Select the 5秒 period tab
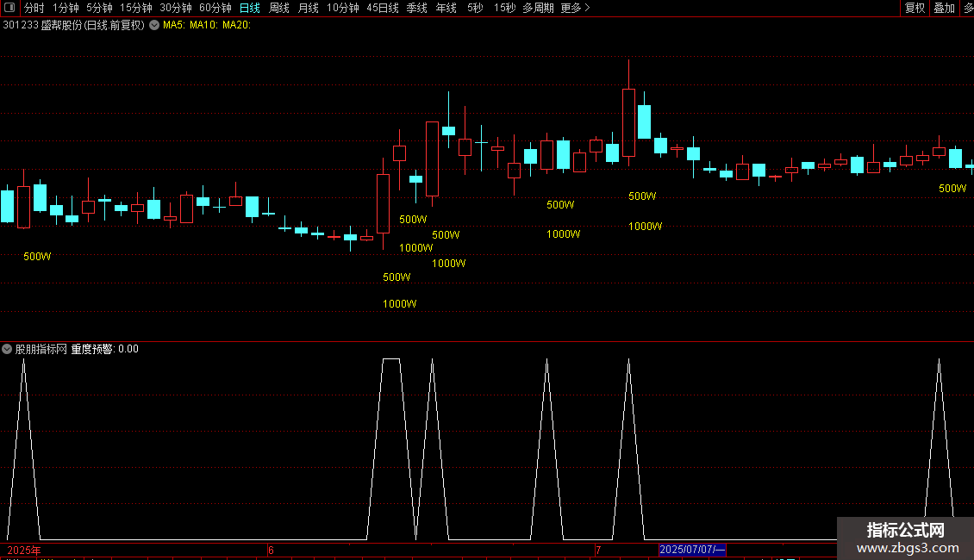Viewport: 974px width, 560px height. point(475,8)
